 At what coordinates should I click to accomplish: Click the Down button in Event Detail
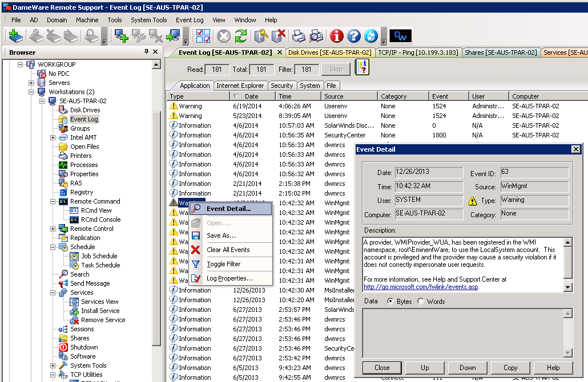tap(468, 368)
